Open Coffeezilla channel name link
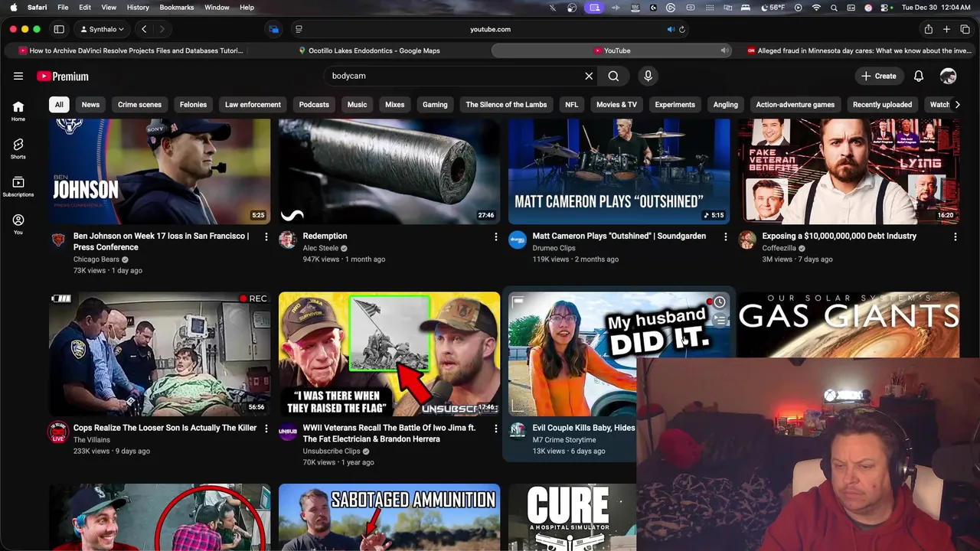The height and width of the screenshot is (551, 980). pyautogui.click(x=779, y=248)
